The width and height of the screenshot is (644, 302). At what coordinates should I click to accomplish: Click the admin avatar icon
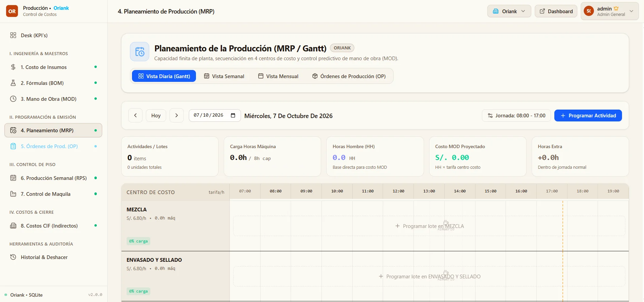pos(589,11)
